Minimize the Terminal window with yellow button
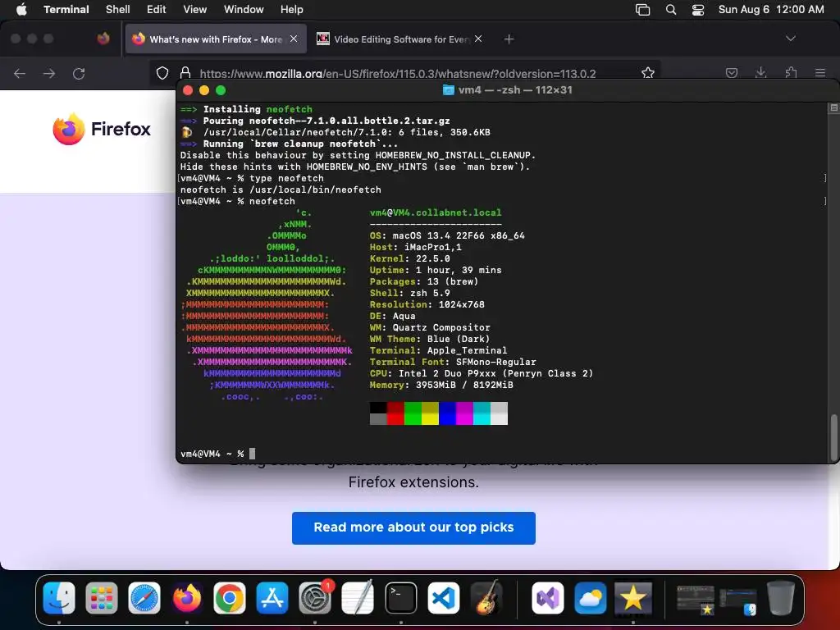Image resolution: width=840 pixels, height=630 pixels. point(204,90)
